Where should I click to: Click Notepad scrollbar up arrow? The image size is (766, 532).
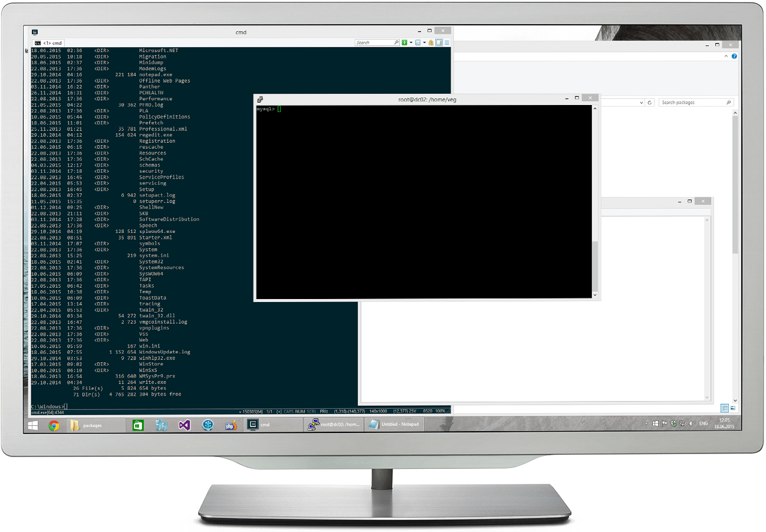tap(706, 220)
